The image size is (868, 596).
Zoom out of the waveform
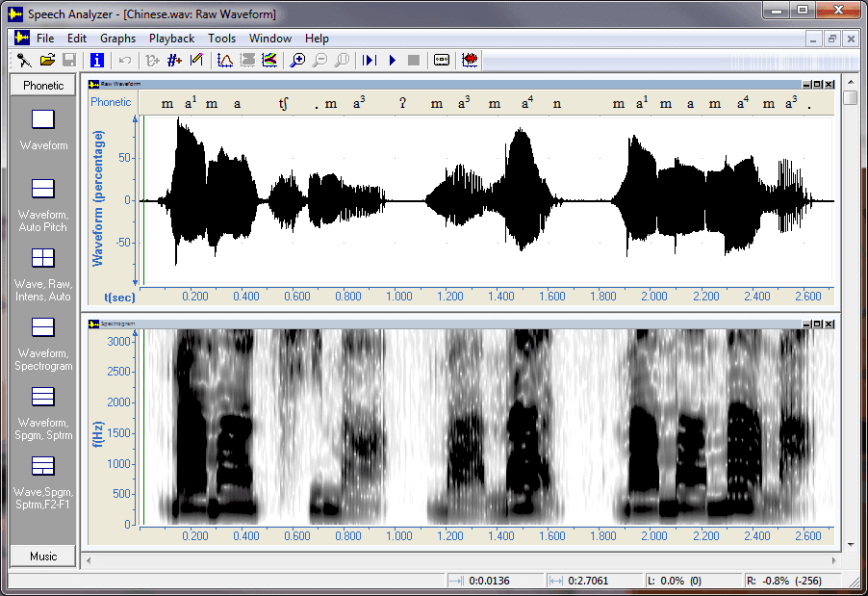321,60
